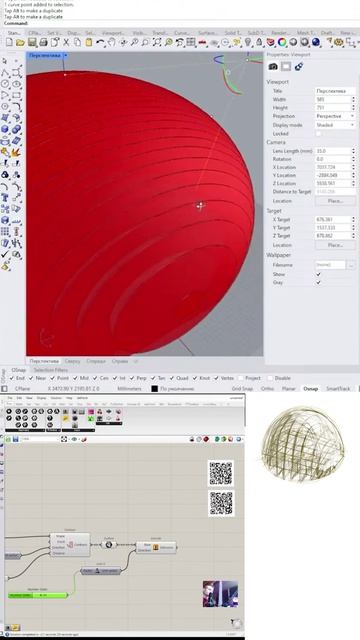Click the X Location stepper arrows

pos(353,167)
